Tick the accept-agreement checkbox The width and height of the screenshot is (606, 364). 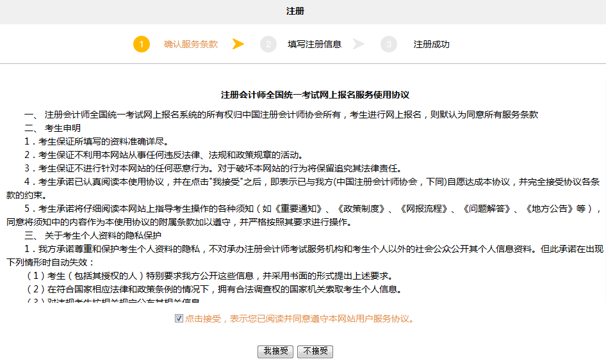click(179, 318)
